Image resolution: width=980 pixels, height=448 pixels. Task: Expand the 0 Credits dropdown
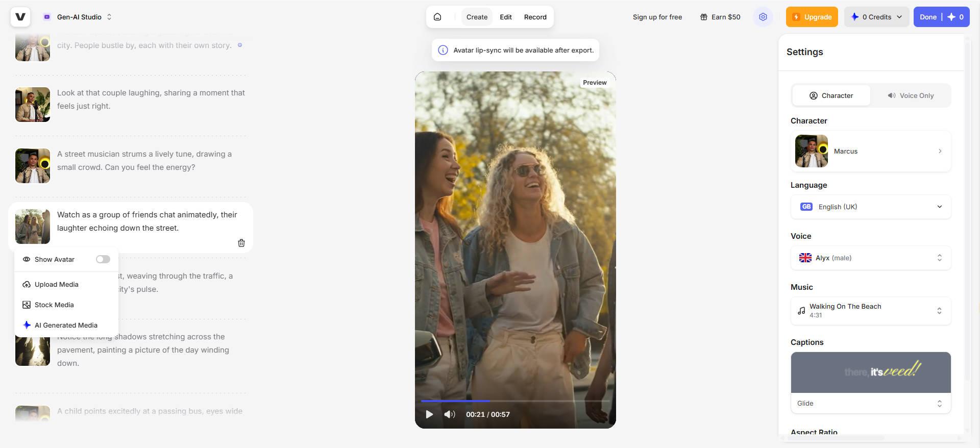click(x=876, y=17)
